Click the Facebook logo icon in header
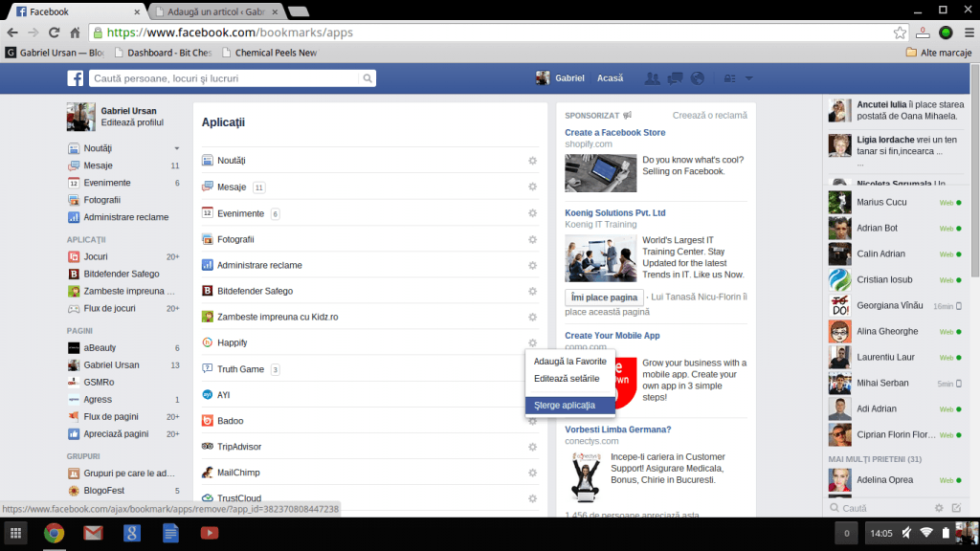 [75, 78]
